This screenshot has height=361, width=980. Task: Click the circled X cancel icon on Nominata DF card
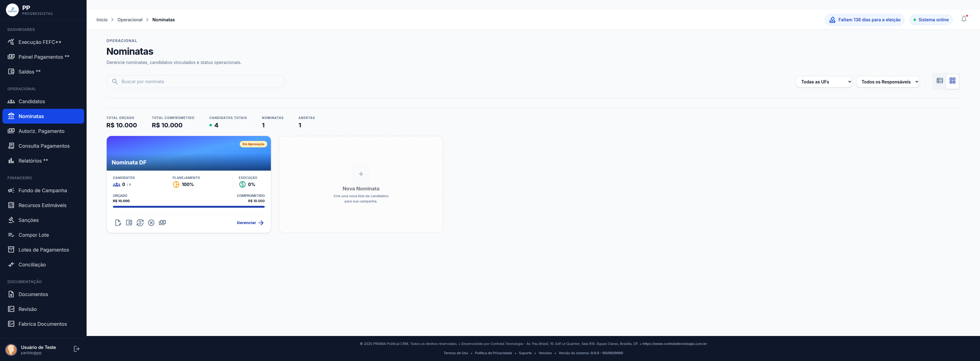[152, 223]
